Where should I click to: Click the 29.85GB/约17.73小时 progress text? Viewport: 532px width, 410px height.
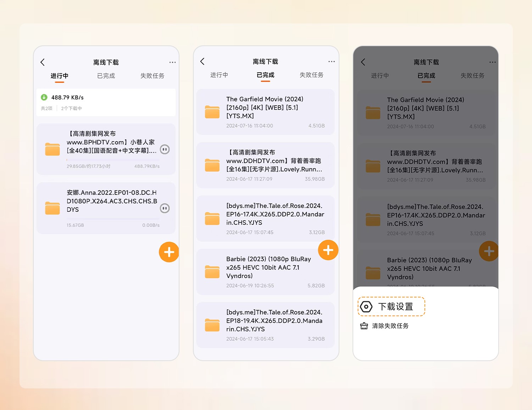point(89,166)
